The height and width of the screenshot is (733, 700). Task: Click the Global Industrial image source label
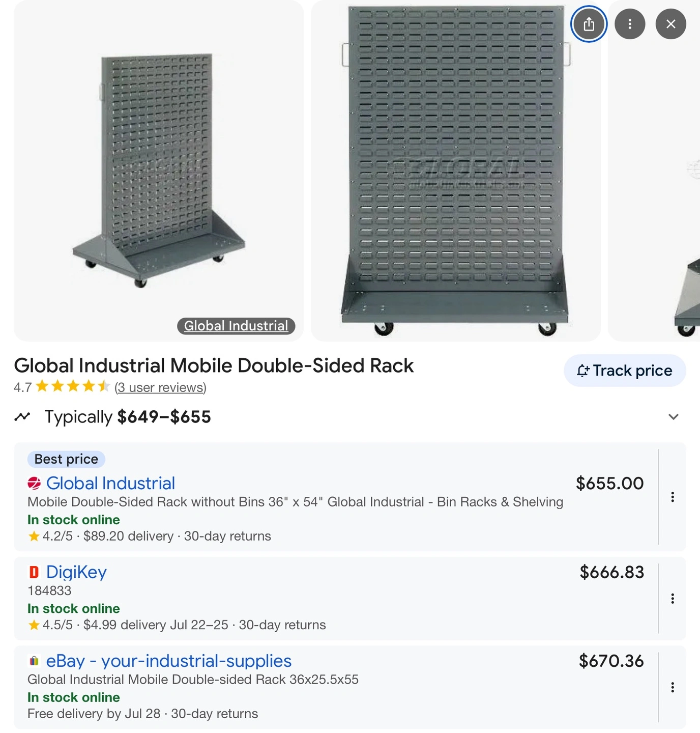pos(236,326)
